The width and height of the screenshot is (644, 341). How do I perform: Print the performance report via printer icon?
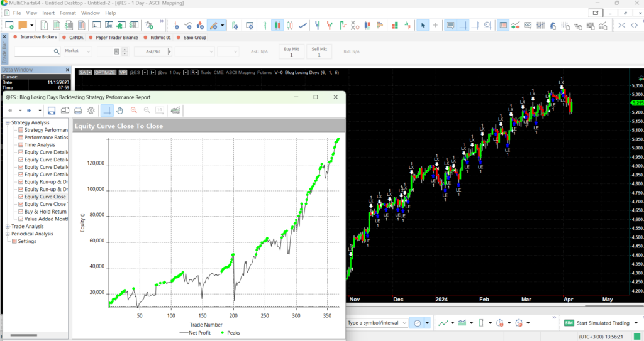coord(77,111)
